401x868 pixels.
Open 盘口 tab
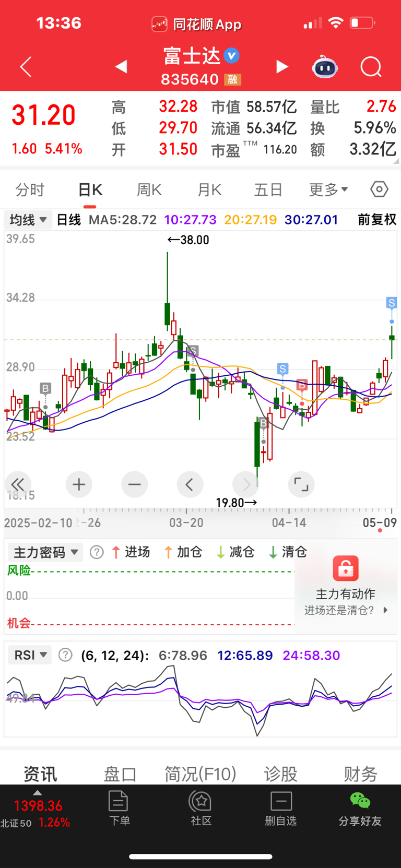120,774
